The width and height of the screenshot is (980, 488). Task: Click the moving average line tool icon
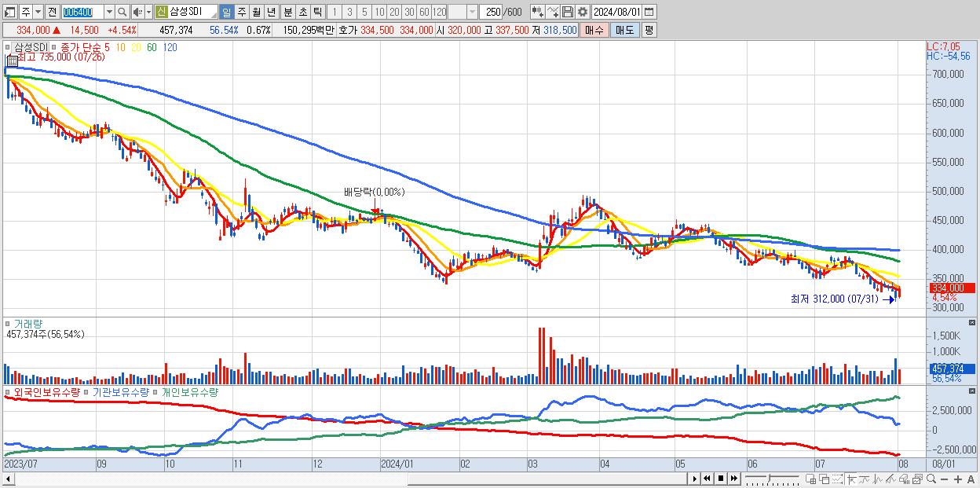click(865, 479)
